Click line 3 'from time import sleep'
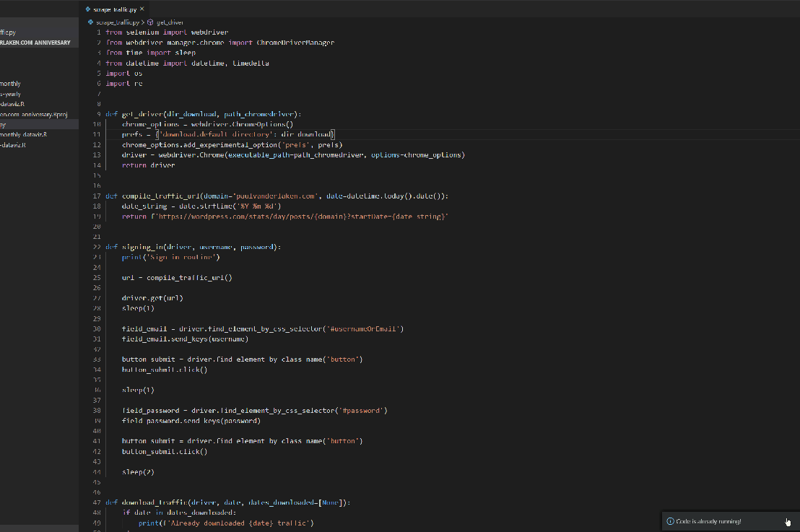 (x=150, y=53)
